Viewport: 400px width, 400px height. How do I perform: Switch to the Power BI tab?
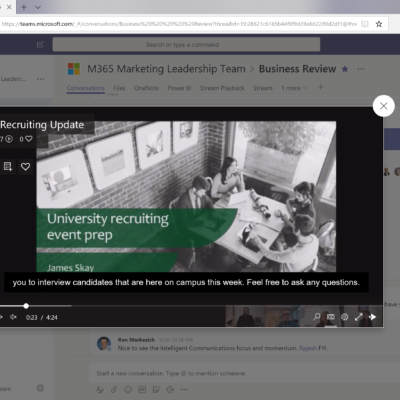click(x=179, y=88)
